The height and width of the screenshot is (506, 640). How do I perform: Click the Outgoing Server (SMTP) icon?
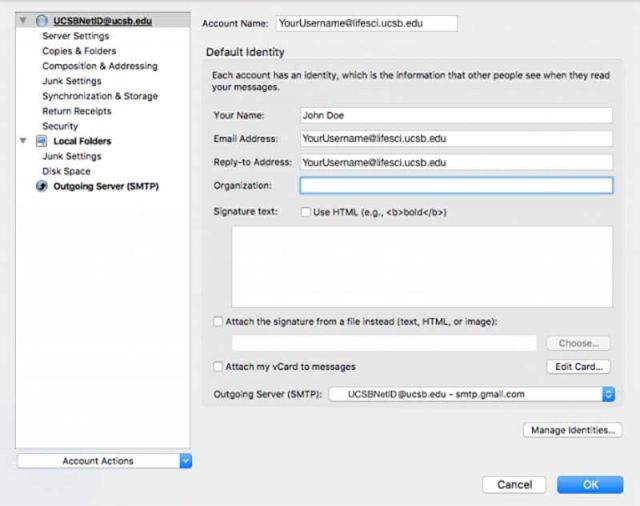pyautogui.click(x=43, y=186)
